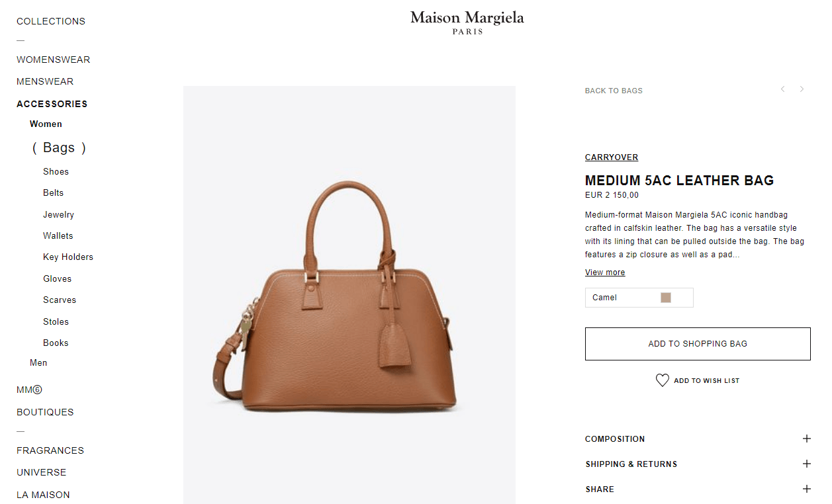Expand Shipping & Returns plus icon
The width and height of the screenshot is (832, 504).
click(806, 464)
